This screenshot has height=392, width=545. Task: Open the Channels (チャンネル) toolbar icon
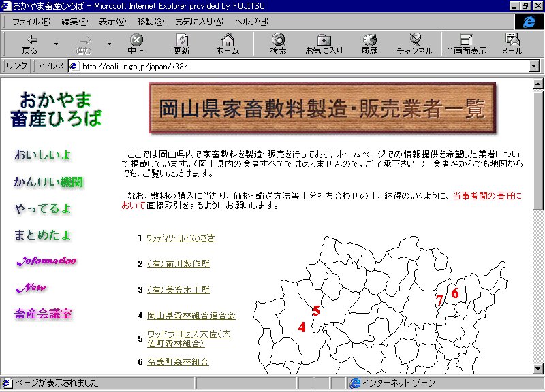415,44
